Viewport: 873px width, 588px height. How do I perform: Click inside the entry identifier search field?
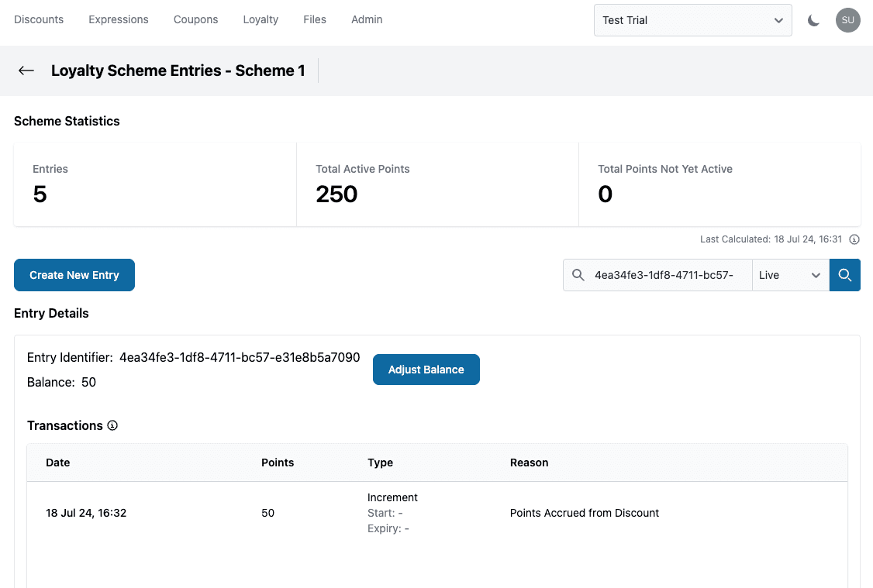pos(667,275)
